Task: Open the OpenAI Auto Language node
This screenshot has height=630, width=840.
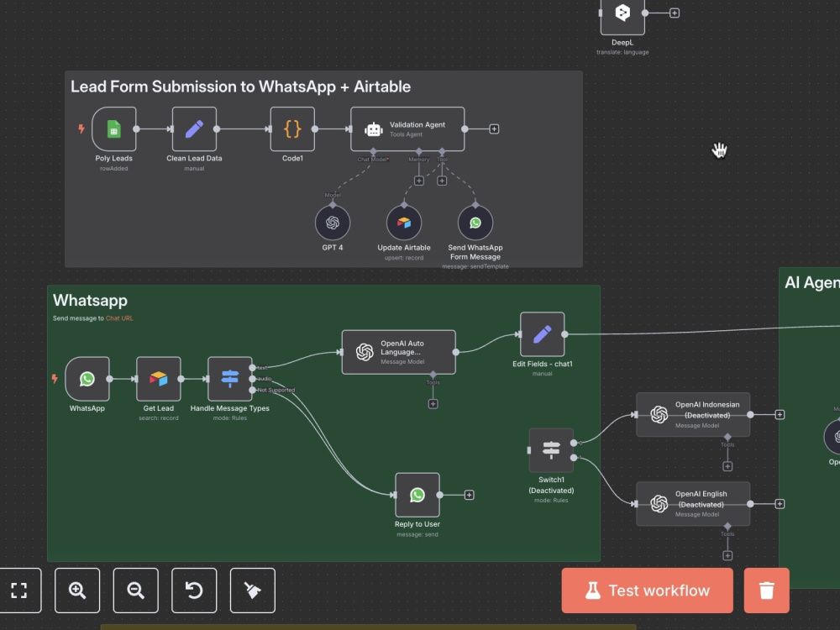Action: pyautogui.click(x=398, y=352)
